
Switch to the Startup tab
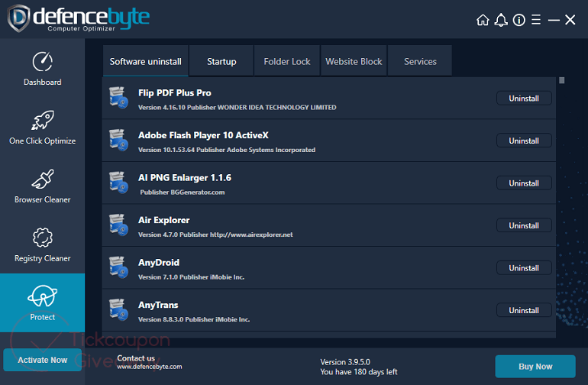pos(221,61)
